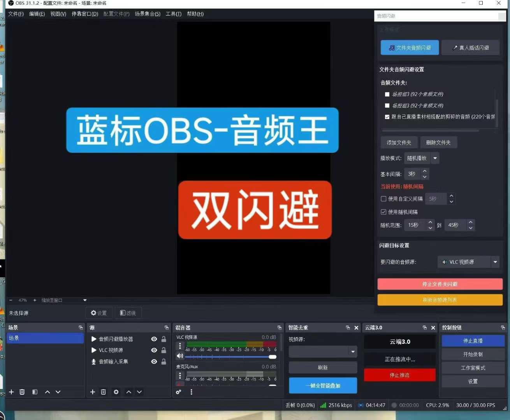Open the mixer menu dots beside the gears
The image size is (510, 420).
[191, 392]
